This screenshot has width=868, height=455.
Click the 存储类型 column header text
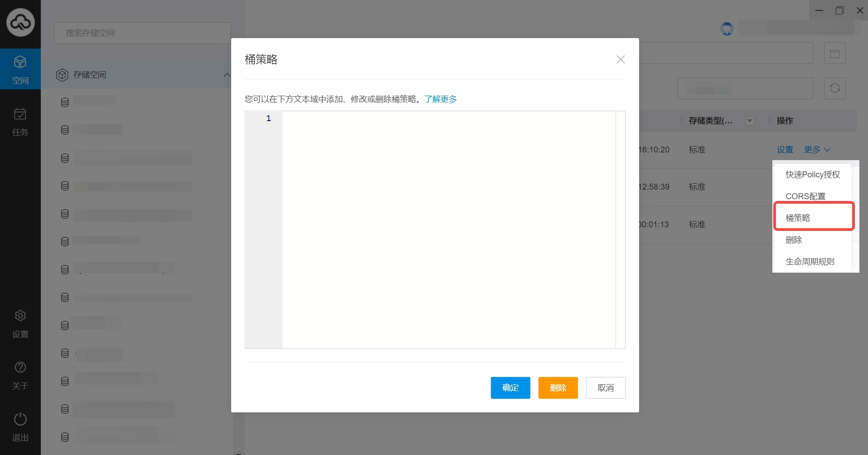click(x=710, y=121)
